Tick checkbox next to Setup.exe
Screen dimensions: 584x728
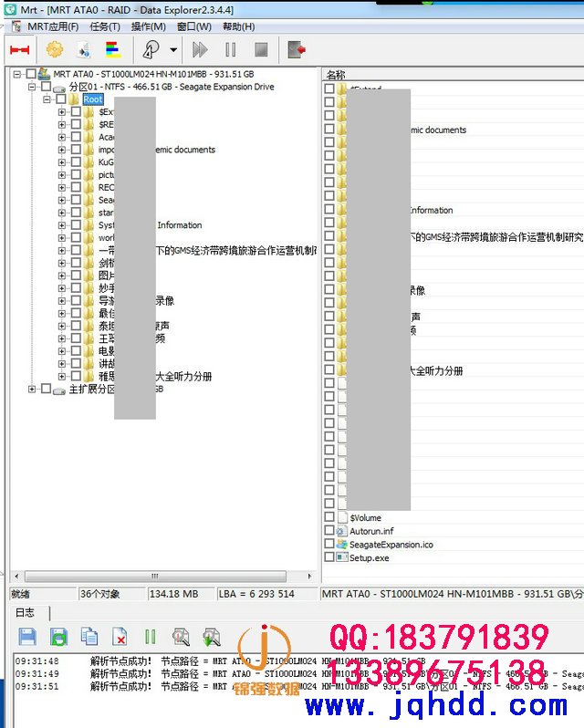[329, 556]
